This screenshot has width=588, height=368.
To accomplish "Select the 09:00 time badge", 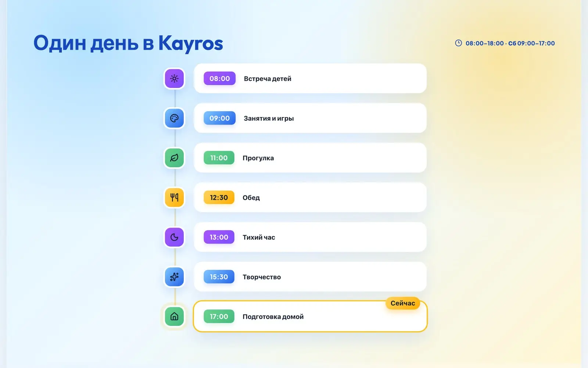I will pyautogui.click(x=219, y=118).
